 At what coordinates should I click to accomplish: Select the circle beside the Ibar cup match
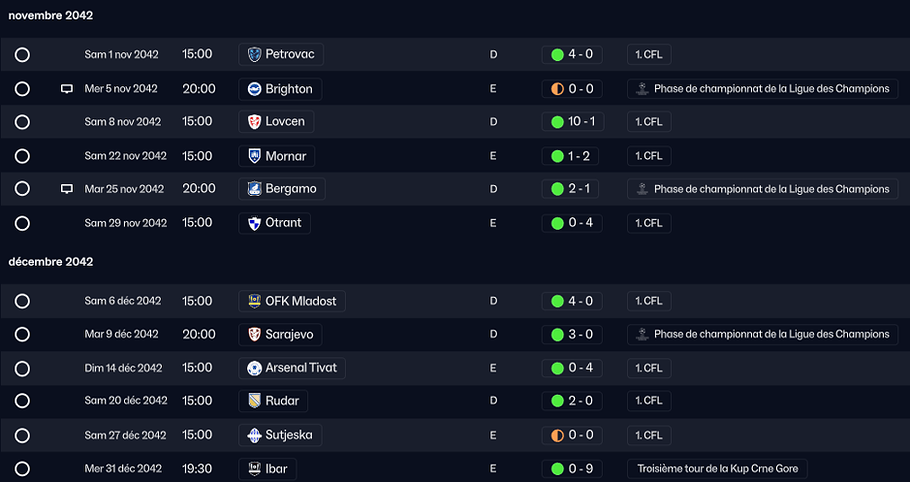22,469
